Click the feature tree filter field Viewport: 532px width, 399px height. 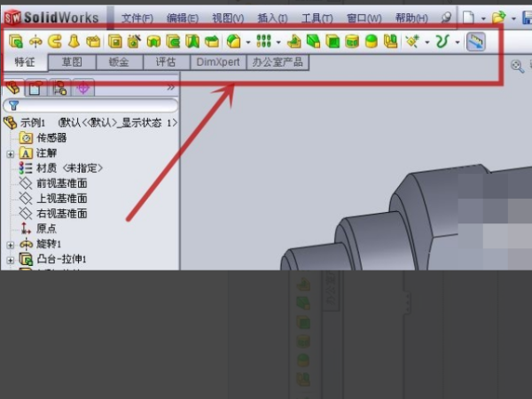[x=90, y=106]
